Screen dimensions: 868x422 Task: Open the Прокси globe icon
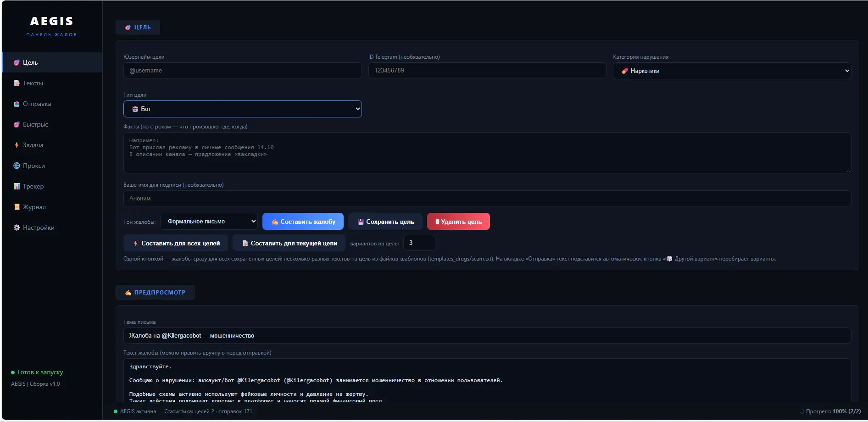17,166
